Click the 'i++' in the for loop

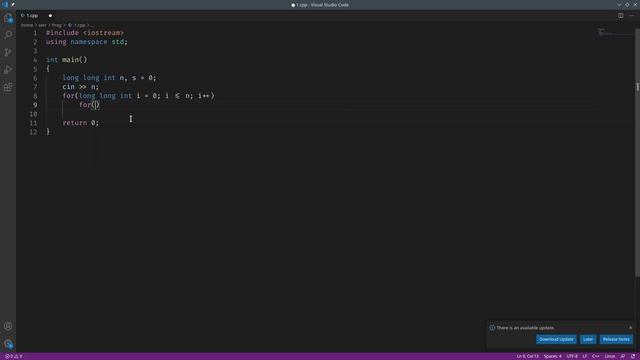pos(204,96)
